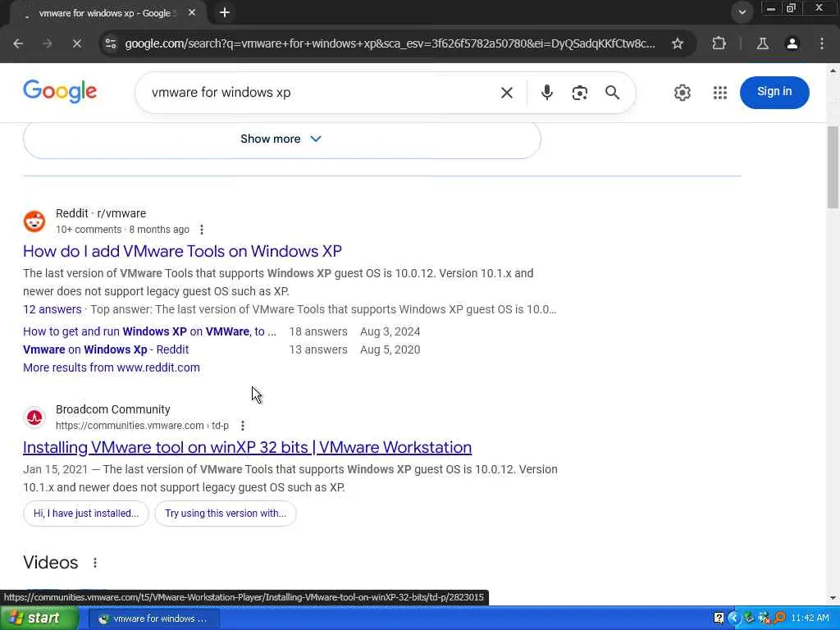Open How to get and run Windows XP link
The width and height of the screenshot is (840, 630).
[149, 331]
